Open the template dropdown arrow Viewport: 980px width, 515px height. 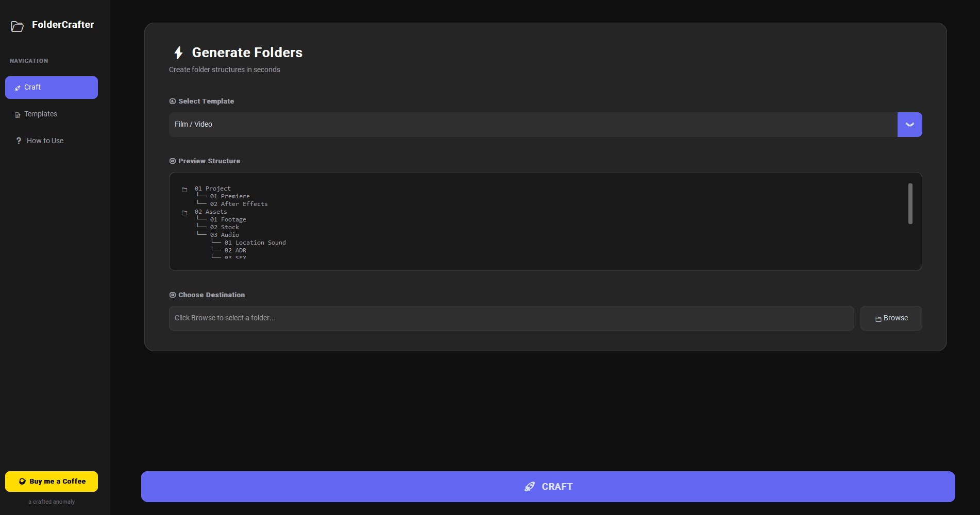pos(909,125)
